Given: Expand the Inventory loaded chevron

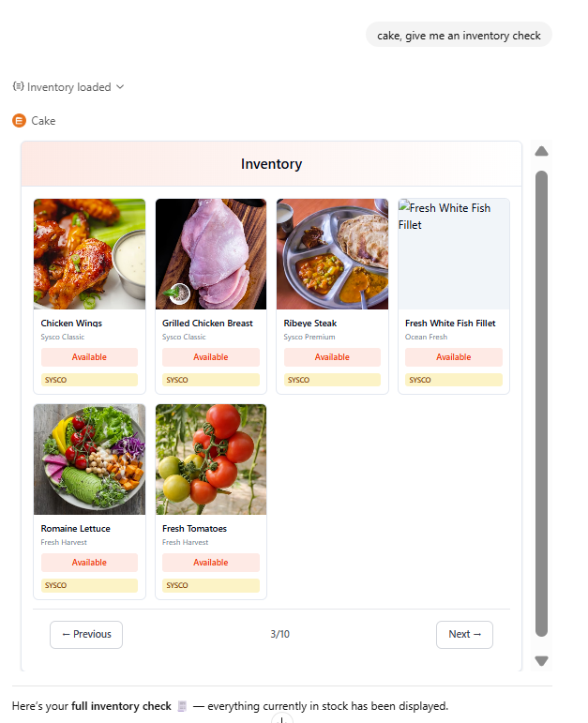Looking at the screenshot, I should click(x=120, y=87).
